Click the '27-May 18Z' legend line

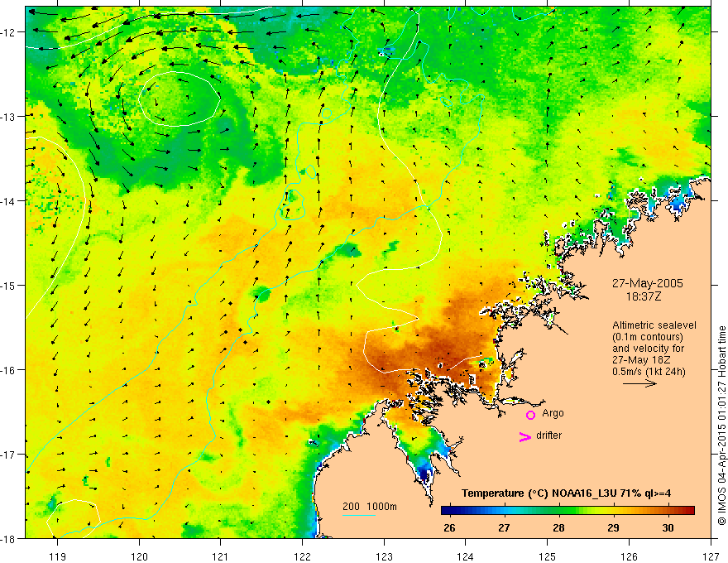click(x=642, y=360)
